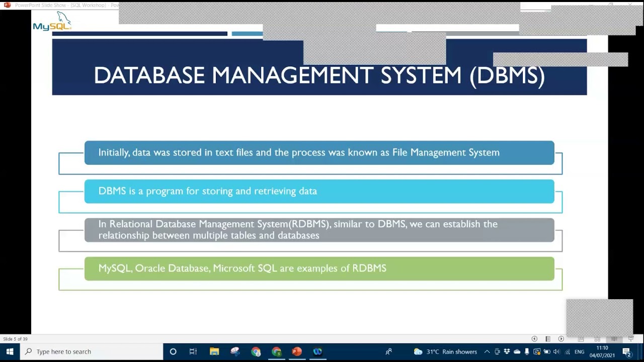Screen dimensions: 644x362
Task: Click the slide title 'Database Management System (DBMS)'
Action: (319, 75)
